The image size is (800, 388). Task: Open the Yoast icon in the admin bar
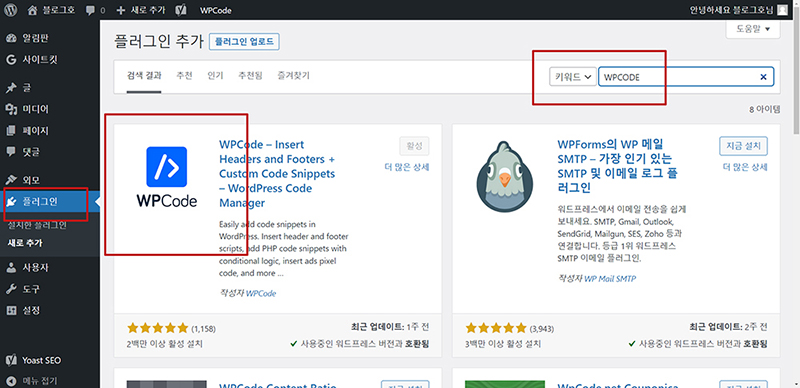180,10
